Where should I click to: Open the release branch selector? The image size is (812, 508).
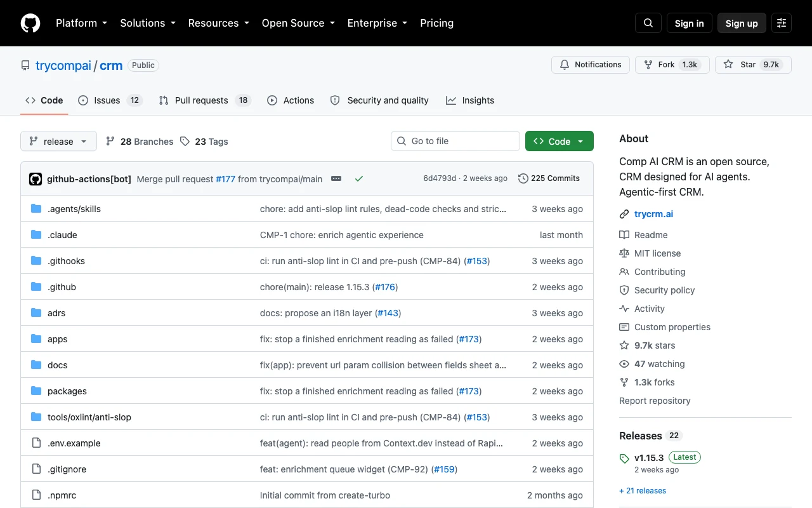(58, 141)
